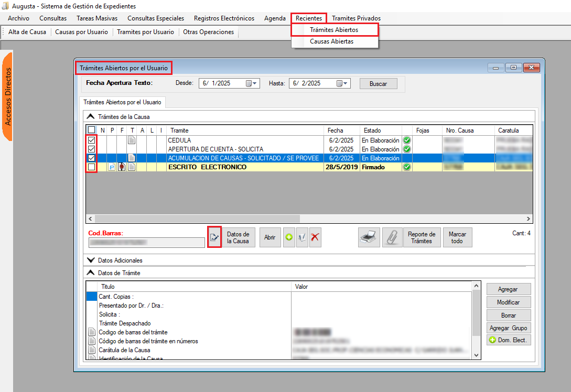Open the Desde date picker dropdown
The width and height of the screenshot is (571, 392).
pos(254,83)
